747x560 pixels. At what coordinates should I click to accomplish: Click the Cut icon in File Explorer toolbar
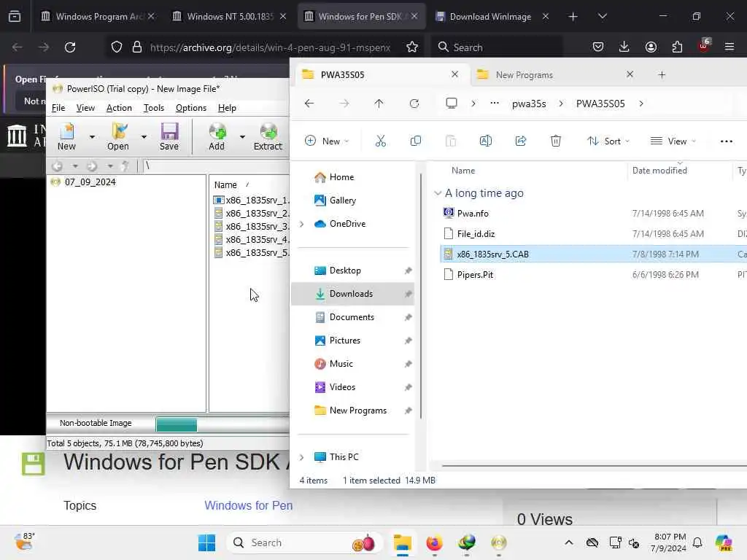(x=380, y=141)
